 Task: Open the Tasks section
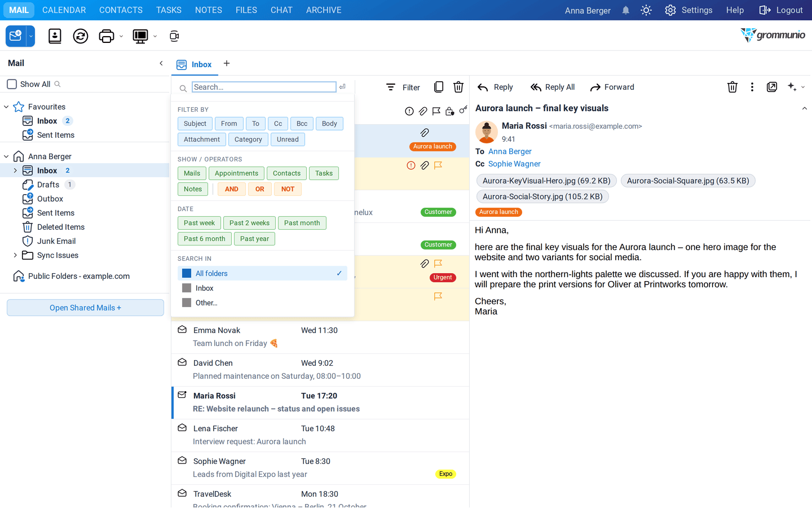169,10
